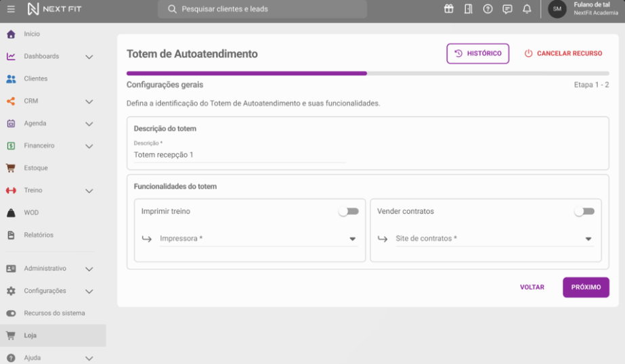625x364 pixels.
Task: Click the Totem de Autoatendimento title
Action: (x=192, y=53)
